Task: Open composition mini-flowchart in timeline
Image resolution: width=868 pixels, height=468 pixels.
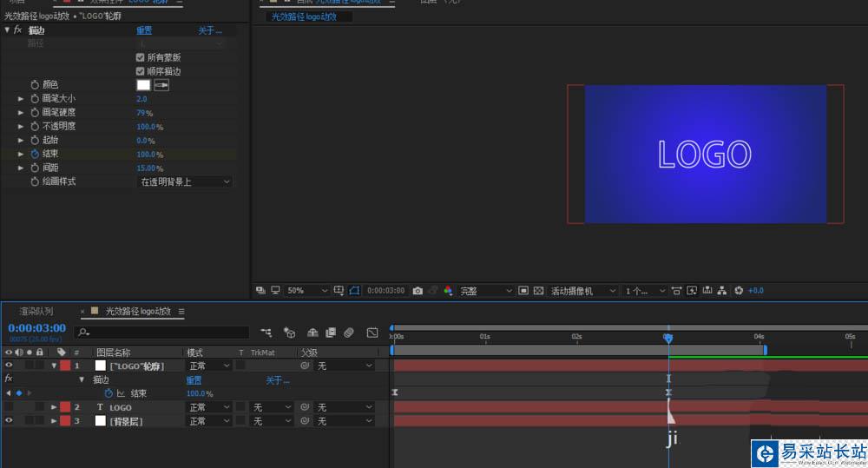Action: click(x=266, y=333)
